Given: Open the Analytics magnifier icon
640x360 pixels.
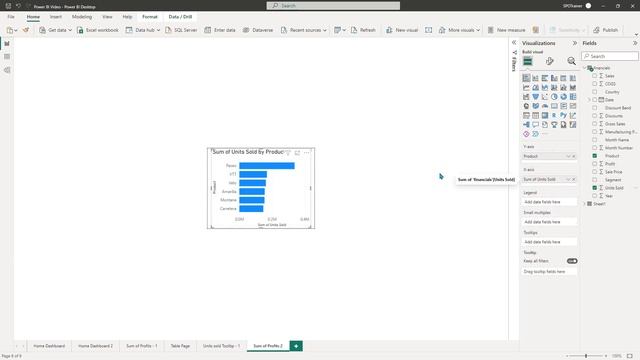Looking at the screenshot, I should click(x=571, y=61).
